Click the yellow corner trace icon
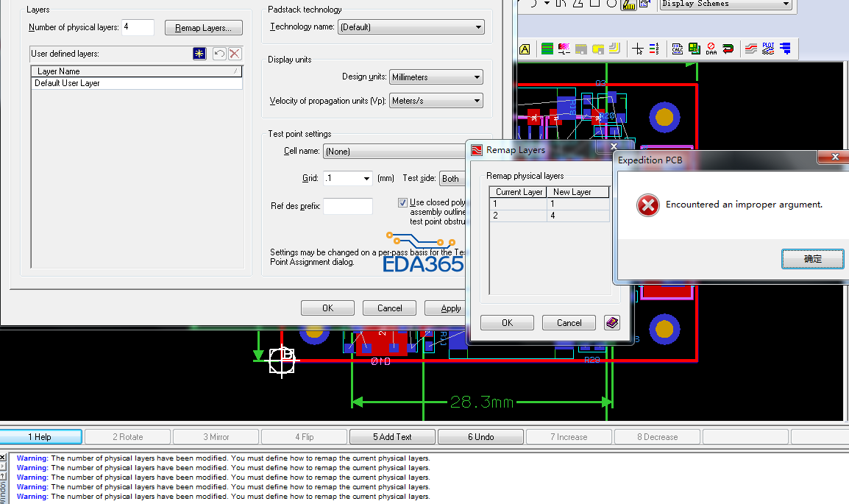 614,49
